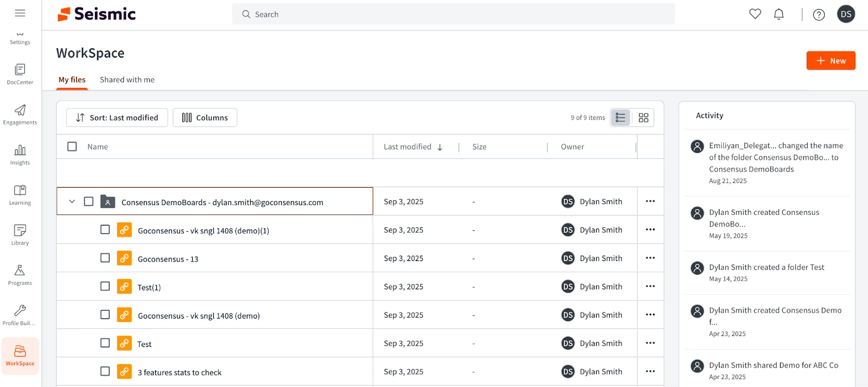868x387 pixels.
Task: Open Engagements from the sidebar
Action: [20, 114]
